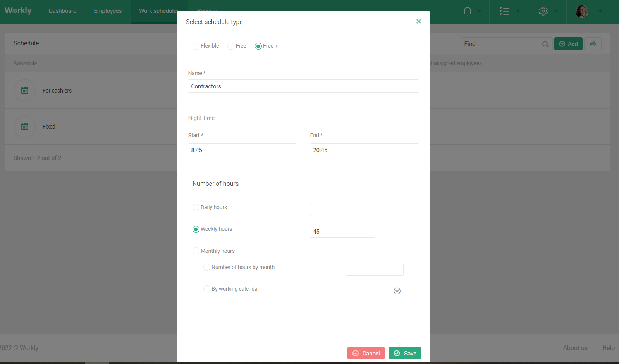Click the For cashiers calendar icon

pyautogui.click(x=25, y=91)
